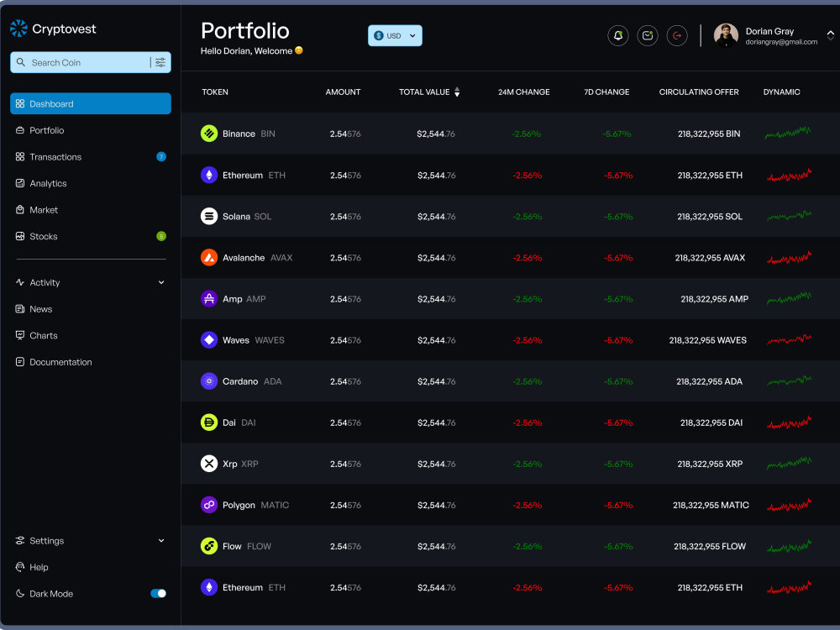Click the Avalanche coin icon
Viewport: 840px width, 630px height.
(x=209, y=258)
